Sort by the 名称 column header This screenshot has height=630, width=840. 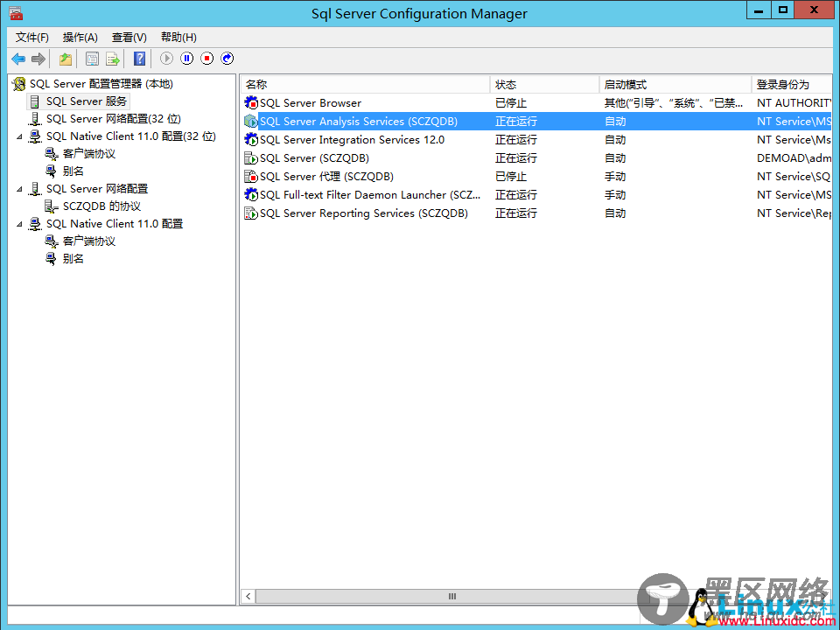click(x=366, y=85)
